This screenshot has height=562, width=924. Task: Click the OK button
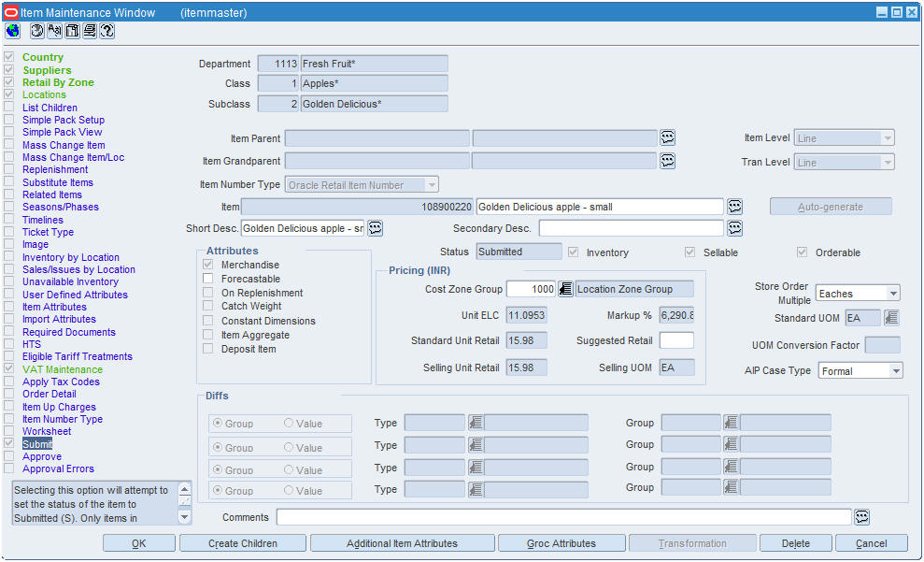[139, 543]
